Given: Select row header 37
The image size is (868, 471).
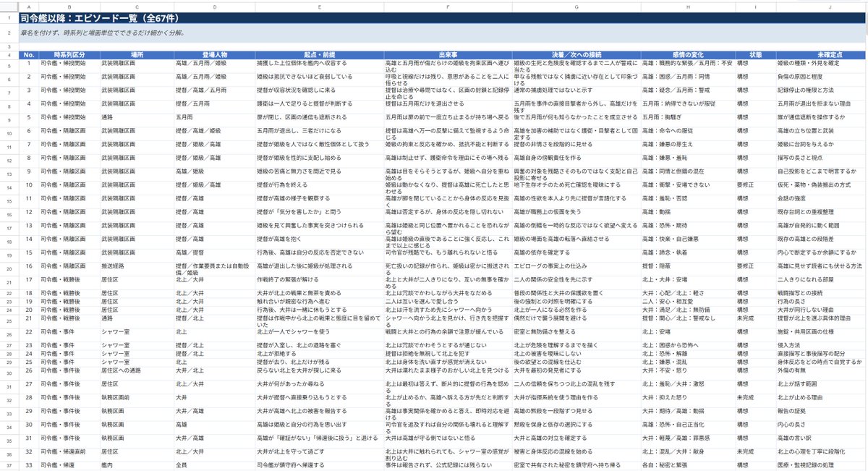Looking at the screenshot, I should tap(9, 465).
